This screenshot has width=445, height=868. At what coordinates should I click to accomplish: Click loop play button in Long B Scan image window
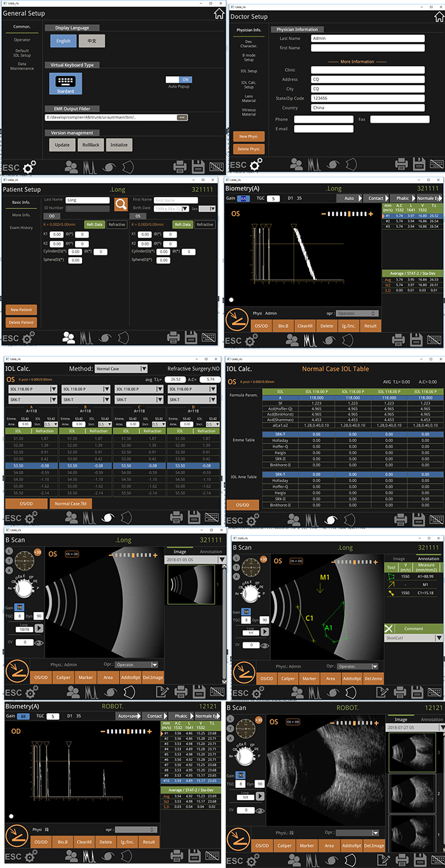tap(39, 628)
